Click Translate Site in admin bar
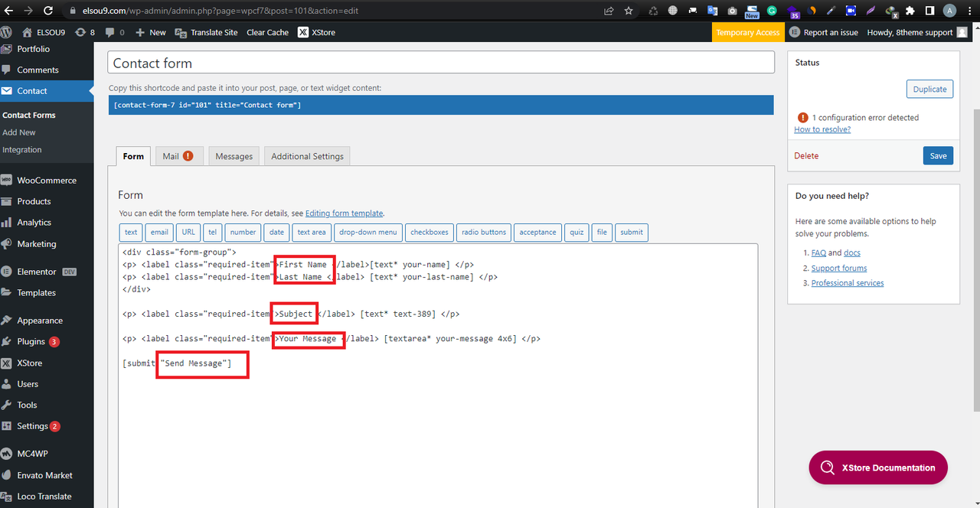 (x=207, y=32)
